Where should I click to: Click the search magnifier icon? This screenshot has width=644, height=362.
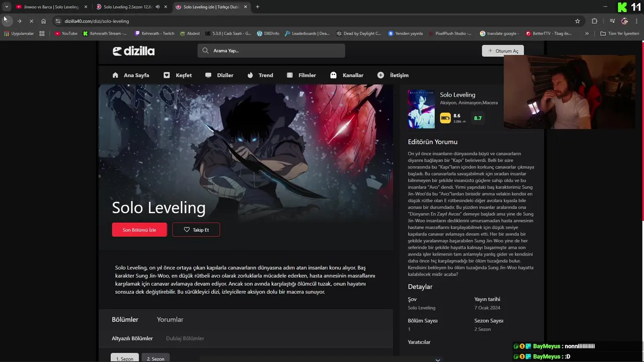coord(205,50)
